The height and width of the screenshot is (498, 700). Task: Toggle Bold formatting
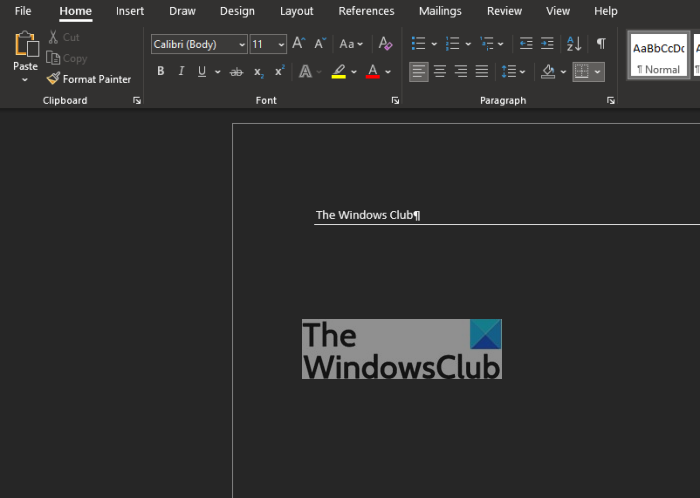coord(160,72)
